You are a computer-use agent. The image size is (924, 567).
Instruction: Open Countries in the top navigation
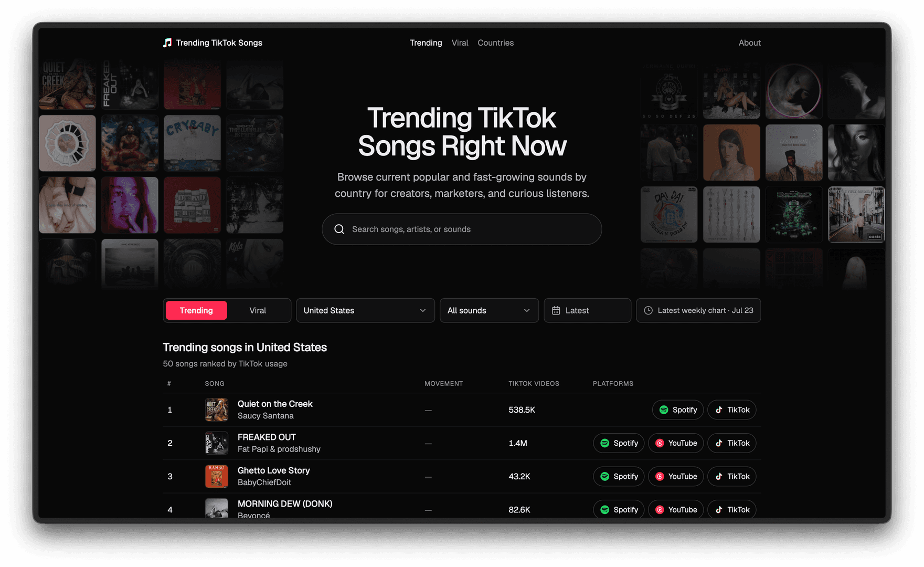click(x=496, y=43)
